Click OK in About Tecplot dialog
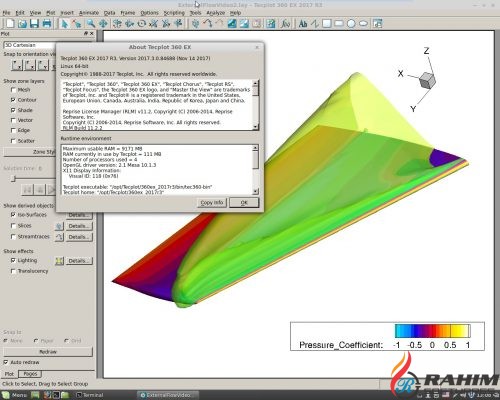The height and width of the screenshot is (400, 500). (x=244, y=202)
